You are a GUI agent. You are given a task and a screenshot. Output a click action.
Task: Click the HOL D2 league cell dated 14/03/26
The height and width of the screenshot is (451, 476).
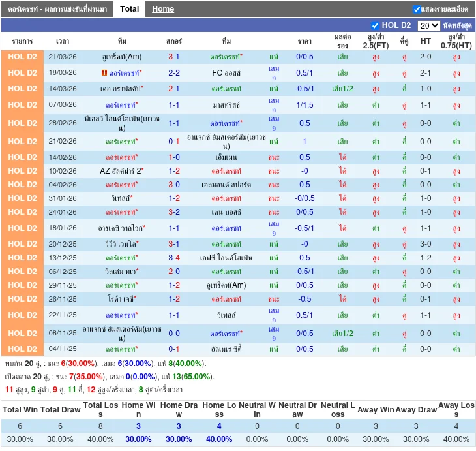click(x=22, y=89)
